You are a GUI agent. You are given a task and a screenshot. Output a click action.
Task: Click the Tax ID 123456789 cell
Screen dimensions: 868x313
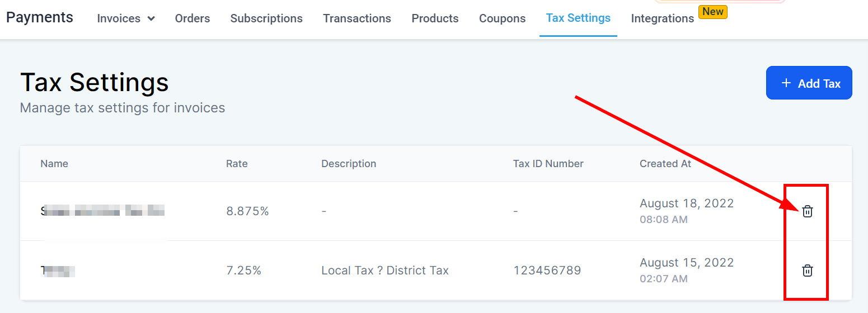click(547, 271)
